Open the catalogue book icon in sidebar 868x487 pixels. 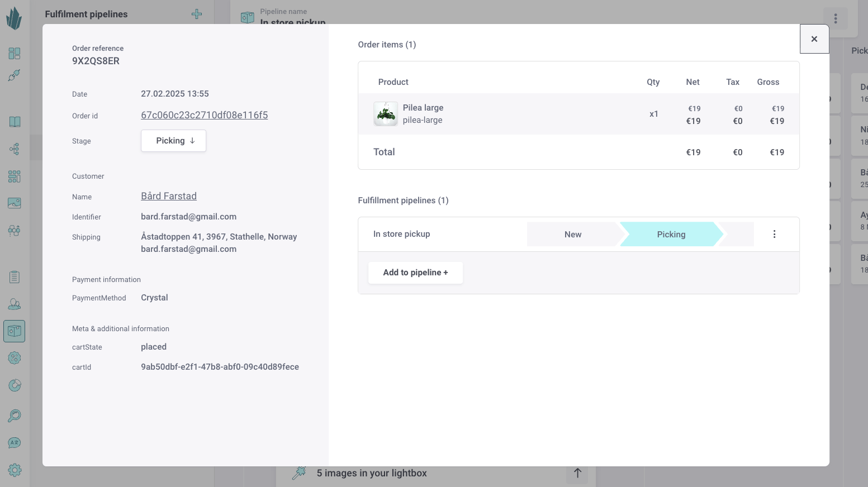[x=15, y=122]
